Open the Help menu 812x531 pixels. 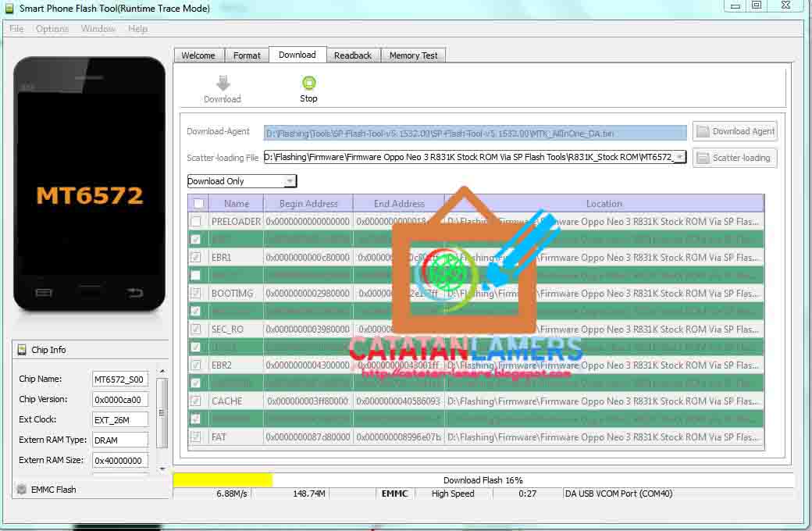(137, 28)
